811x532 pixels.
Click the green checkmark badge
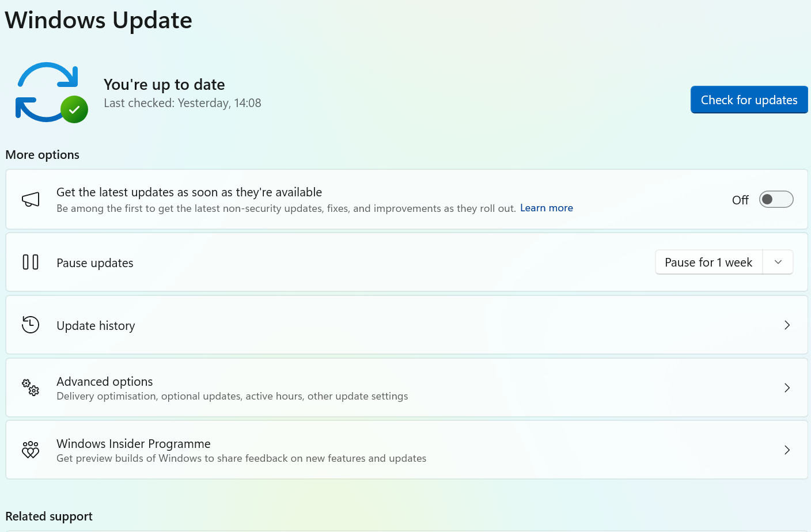pyautogui.click(x=74, y=109)
